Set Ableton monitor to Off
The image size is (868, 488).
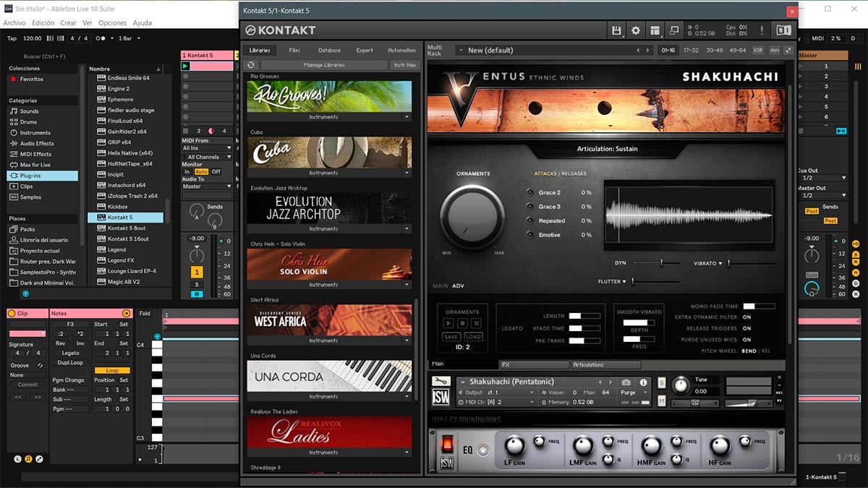216,172
